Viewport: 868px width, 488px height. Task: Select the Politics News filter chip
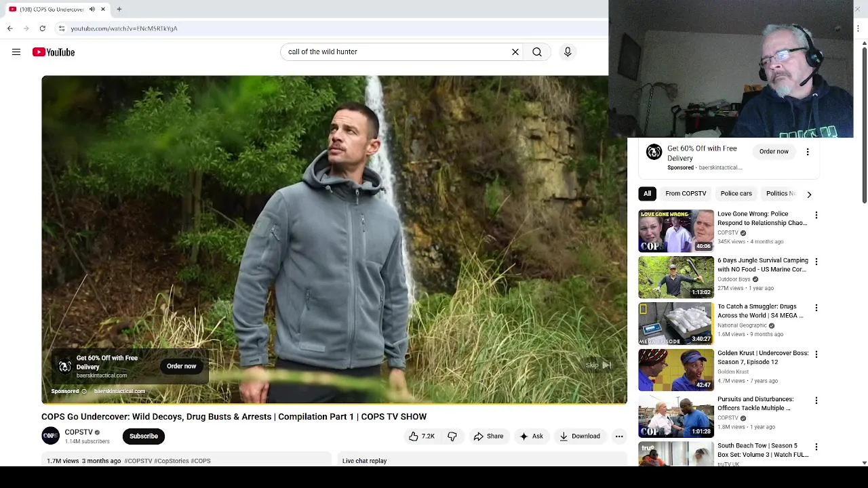point(780,194)
